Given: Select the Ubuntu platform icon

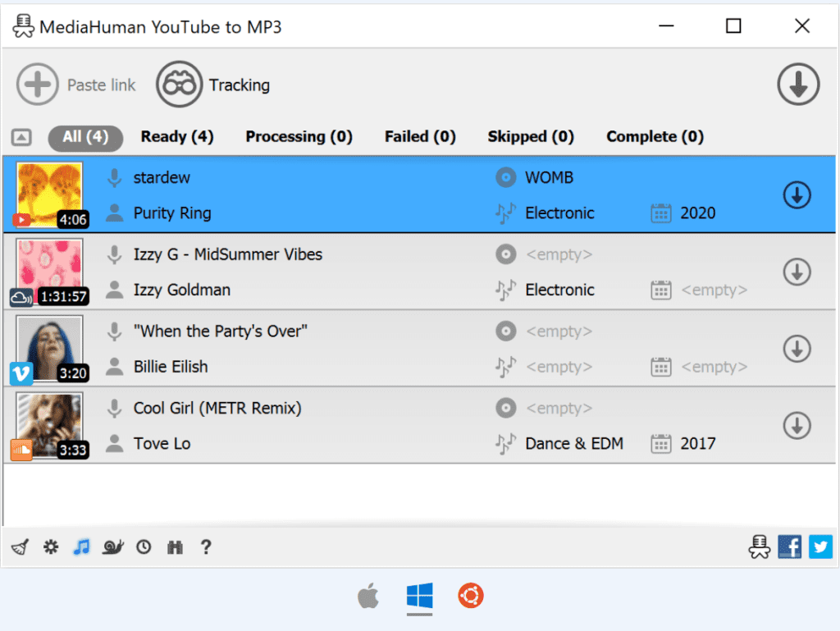Looking at the screenshot, I should [x=471, y=596].
